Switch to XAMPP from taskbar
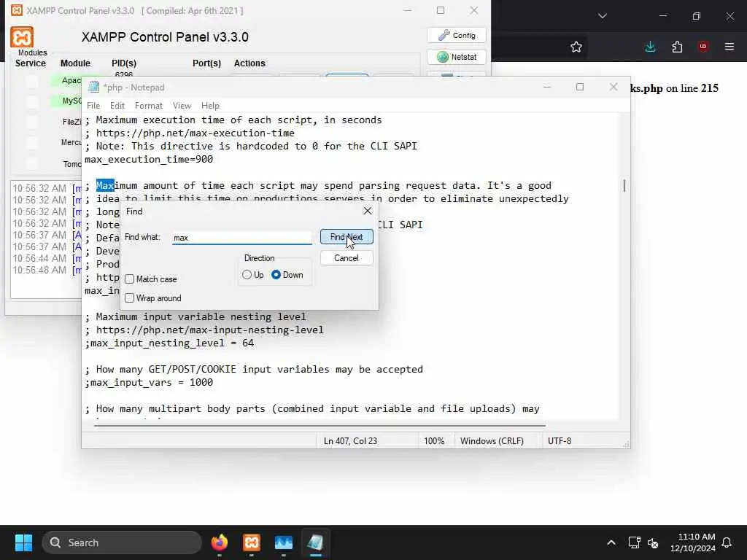Image resolution: width=747 pixels, height=560 pixels. (252, 542)
